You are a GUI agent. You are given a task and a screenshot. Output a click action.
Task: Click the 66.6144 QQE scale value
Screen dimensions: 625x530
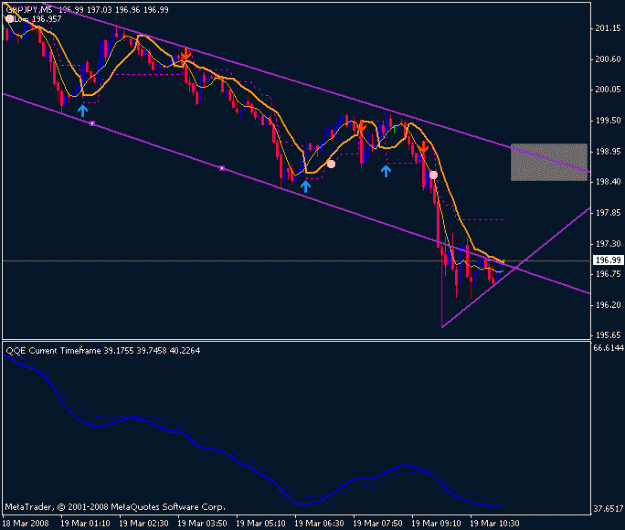click(x=608, y=348)
